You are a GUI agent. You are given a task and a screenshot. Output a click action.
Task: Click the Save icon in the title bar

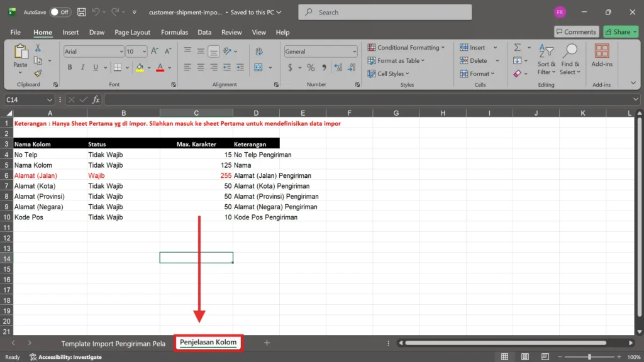81,13
